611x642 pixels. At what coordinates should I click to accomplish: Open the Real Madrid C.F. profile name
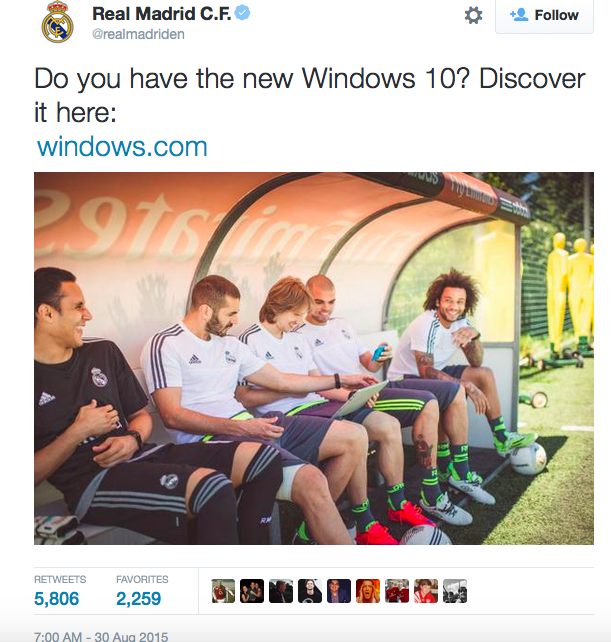coord(161,14)
